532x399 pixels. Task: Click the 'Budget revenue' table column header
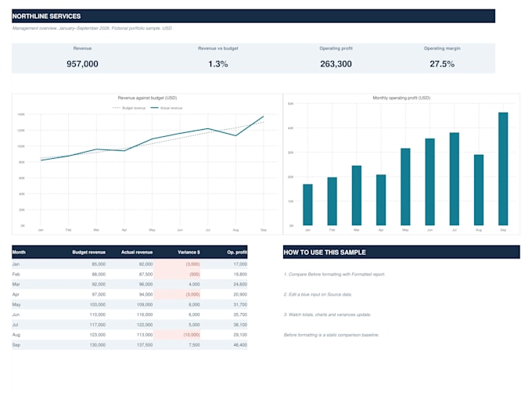click(89, 252)
